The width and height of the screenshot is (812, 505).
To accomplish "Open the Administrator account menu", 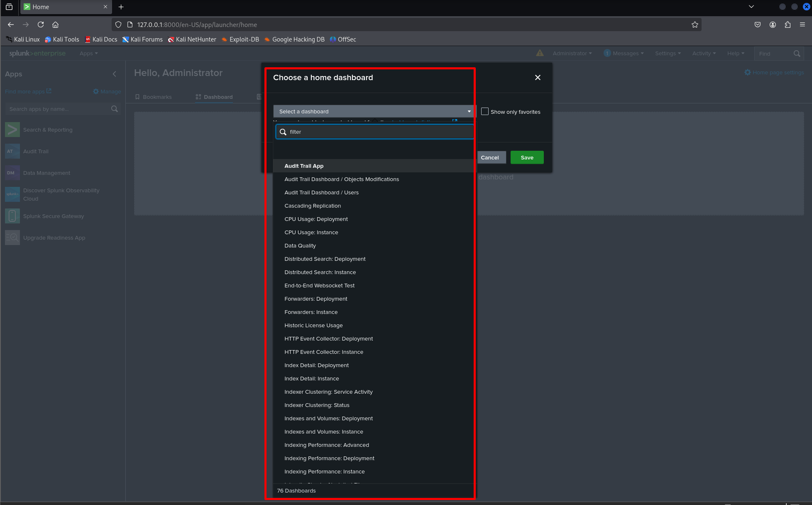I will point(572,53).
